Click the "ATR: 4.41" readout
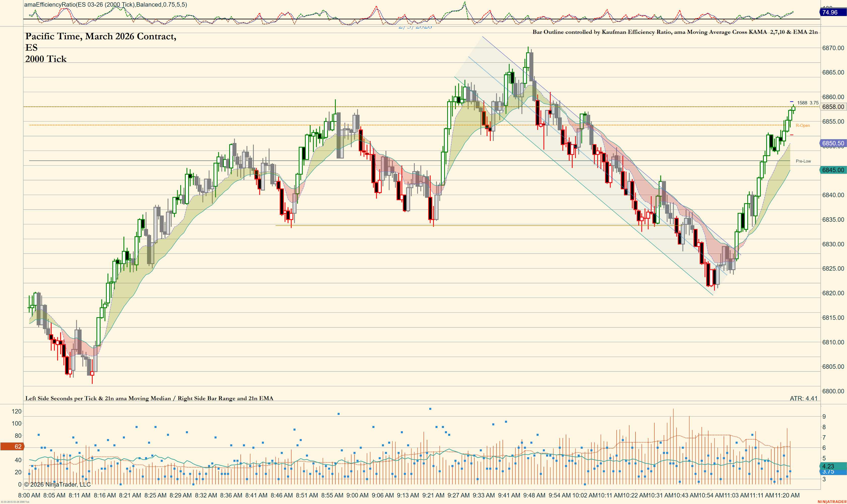 click(803, 398)
